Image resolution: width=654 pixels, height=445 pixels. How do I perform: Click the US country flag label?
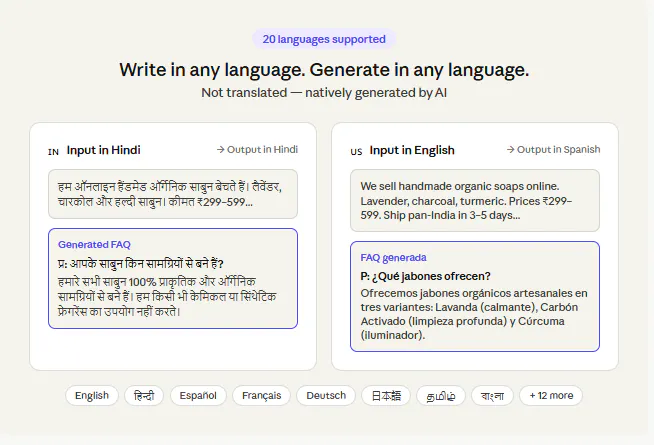tap(356, 152)
